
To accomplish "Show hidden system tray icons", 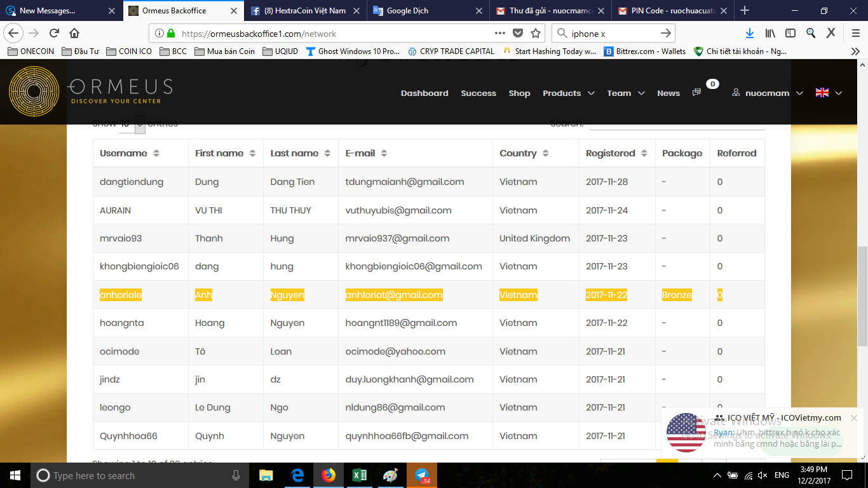I will [x=717, y=475].
